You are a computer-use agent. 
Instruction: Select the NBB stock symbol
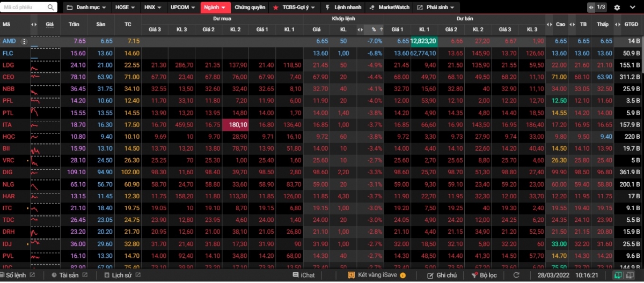tap(9, 89)
